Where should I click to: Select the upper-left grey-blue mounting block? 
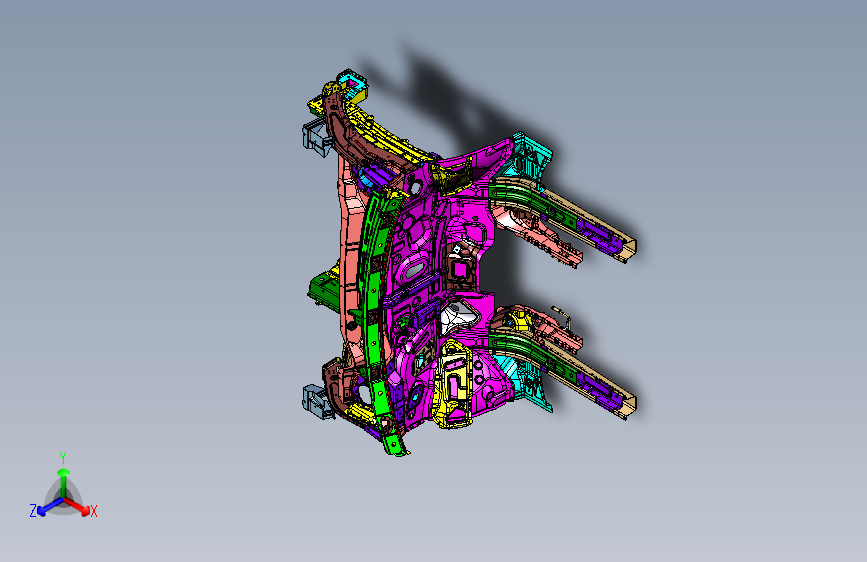point(316,137)
